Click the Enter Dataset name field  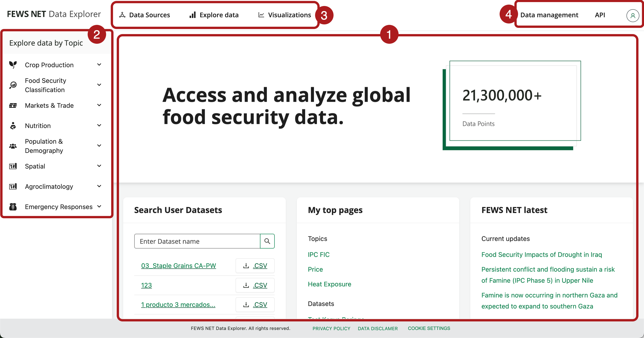click(197, 241)
